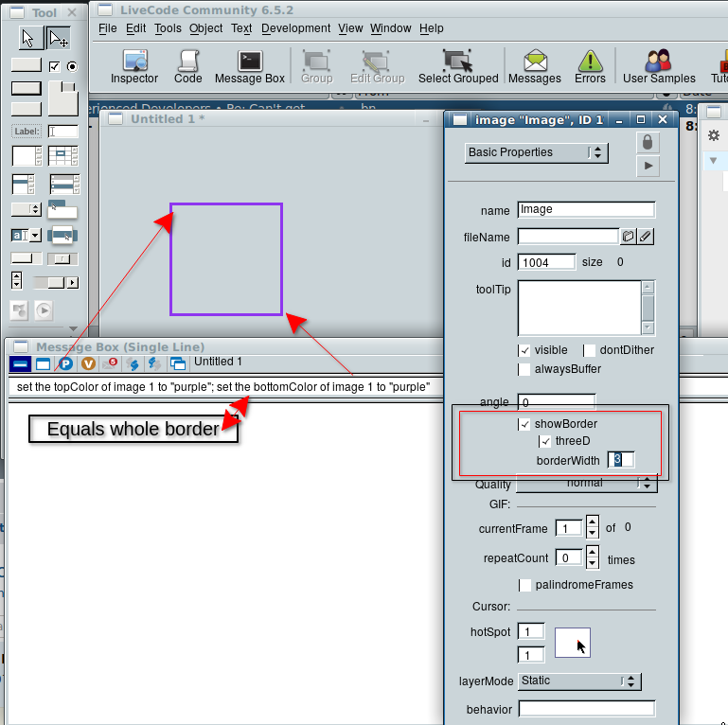Open the Errors toolbar icon
The width and height of the screenshot is (728, 725).
pyautogui.click(x=590, y=65)
